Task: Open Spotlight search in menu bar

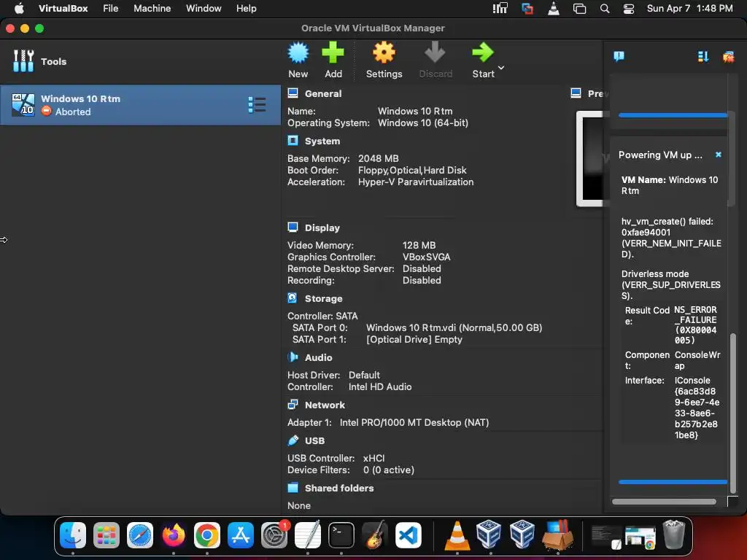Action: [x=605, y=9]
